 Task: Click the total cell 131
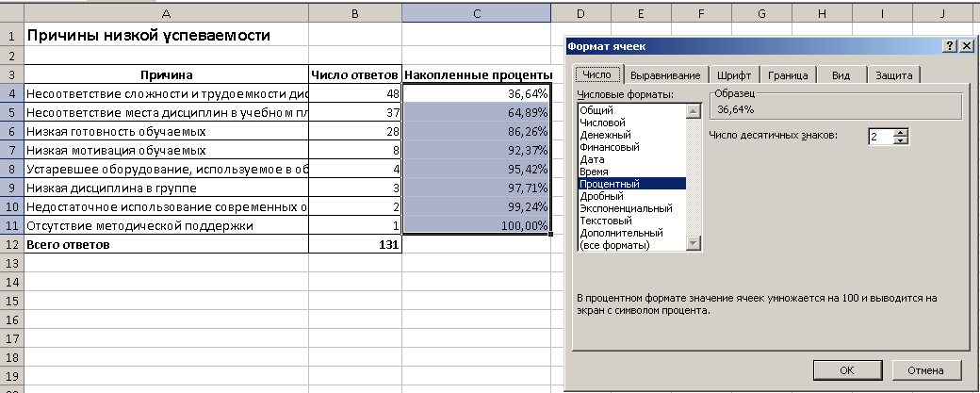[355, 244]
